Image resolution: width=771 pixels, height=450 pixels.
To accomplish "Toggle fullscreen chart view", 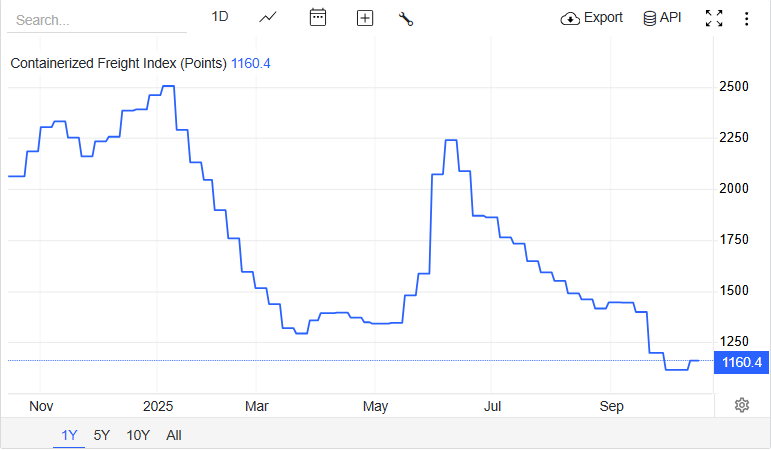I will tap(714, 18).
